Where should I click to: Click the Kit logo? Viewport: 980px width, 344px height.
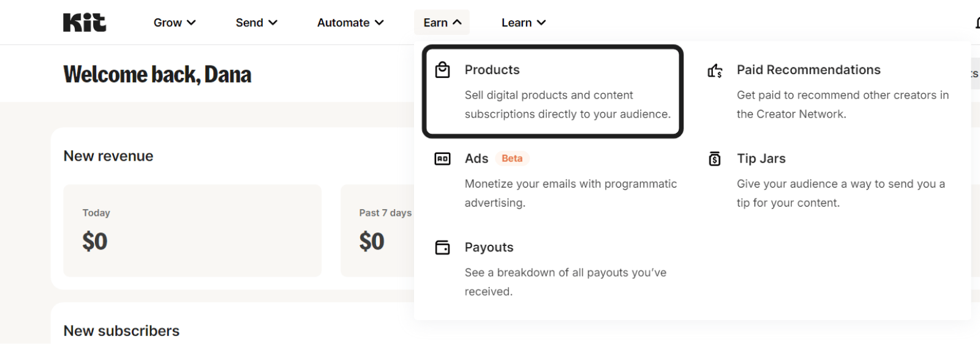point(85,23)
